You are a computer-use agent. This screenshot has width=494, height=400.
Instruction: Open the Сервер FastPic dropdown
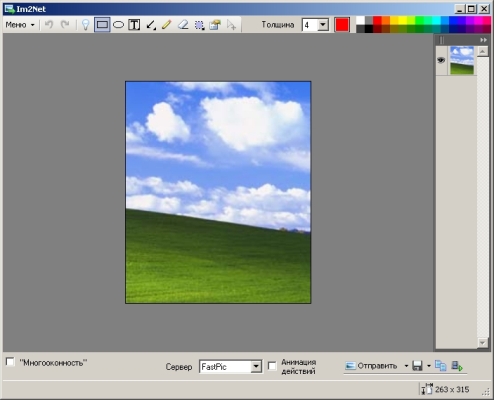256,367
